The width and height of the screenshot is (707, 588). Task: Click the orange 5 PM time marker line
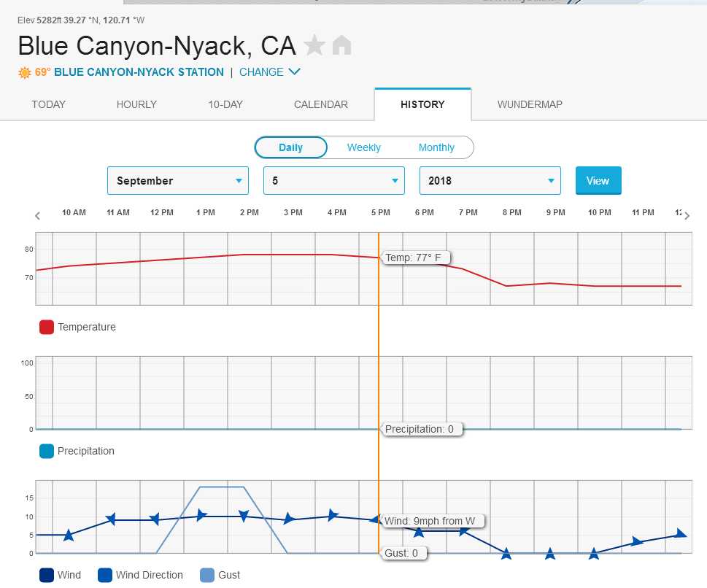click(x=379, y=328)
